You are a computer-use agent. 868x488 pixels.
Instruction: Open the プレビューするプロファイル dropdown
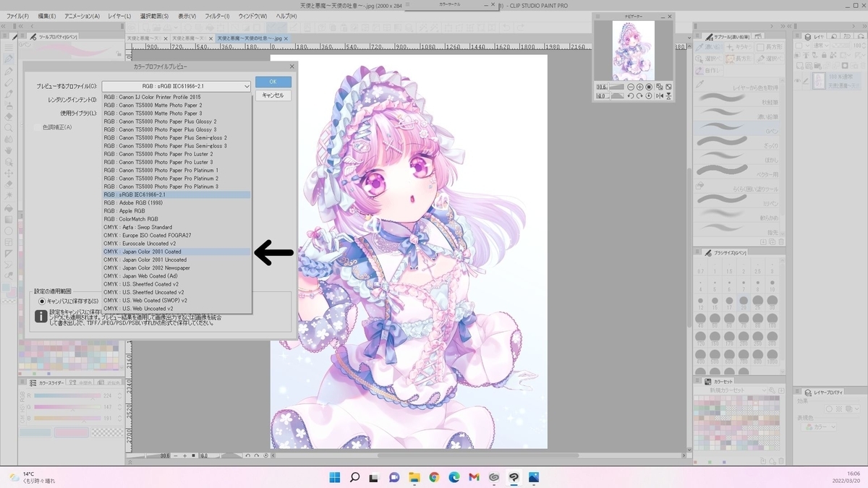(176, 86)
